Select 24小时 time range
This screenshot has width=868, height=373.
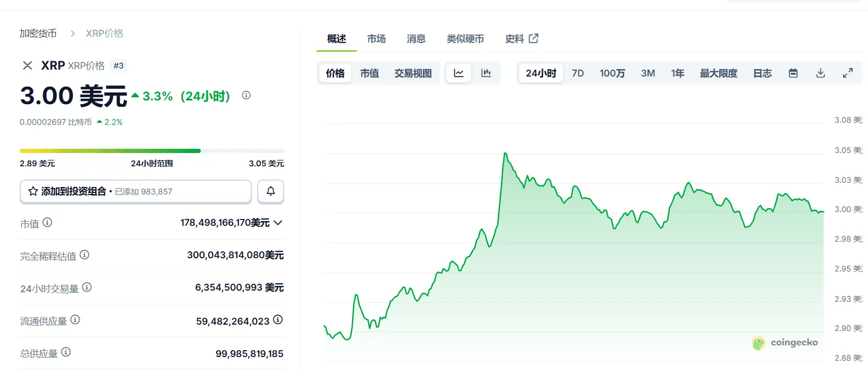click(541, 73)
